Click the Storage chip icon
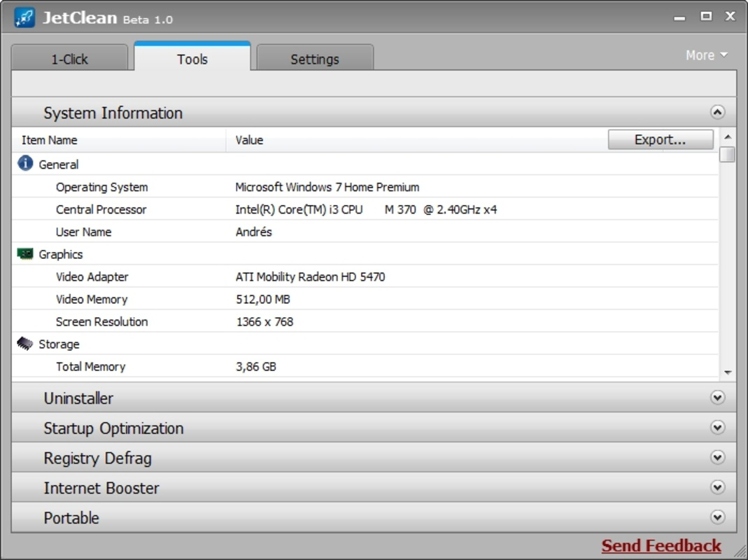 coord(24,343)
